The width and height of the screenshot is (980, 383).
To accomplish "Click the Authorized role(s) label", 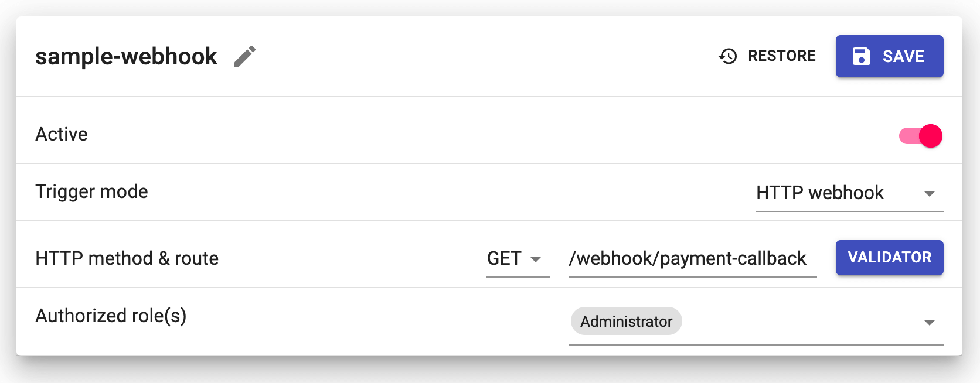I will pyautogui.click(x=111, y=316).
